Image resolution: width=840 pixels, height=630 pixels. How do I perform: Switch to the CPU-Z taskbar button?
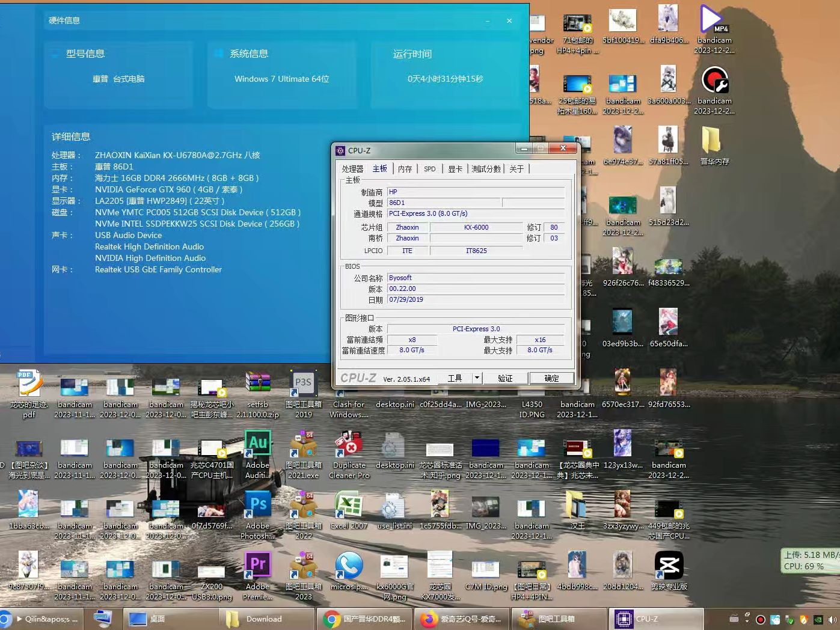656,619
